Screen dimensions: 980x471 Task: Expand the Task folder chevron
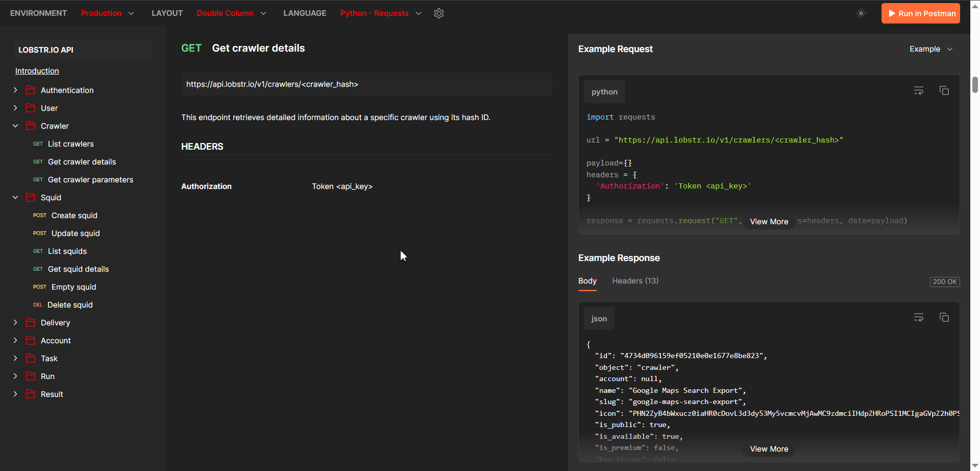15,358
